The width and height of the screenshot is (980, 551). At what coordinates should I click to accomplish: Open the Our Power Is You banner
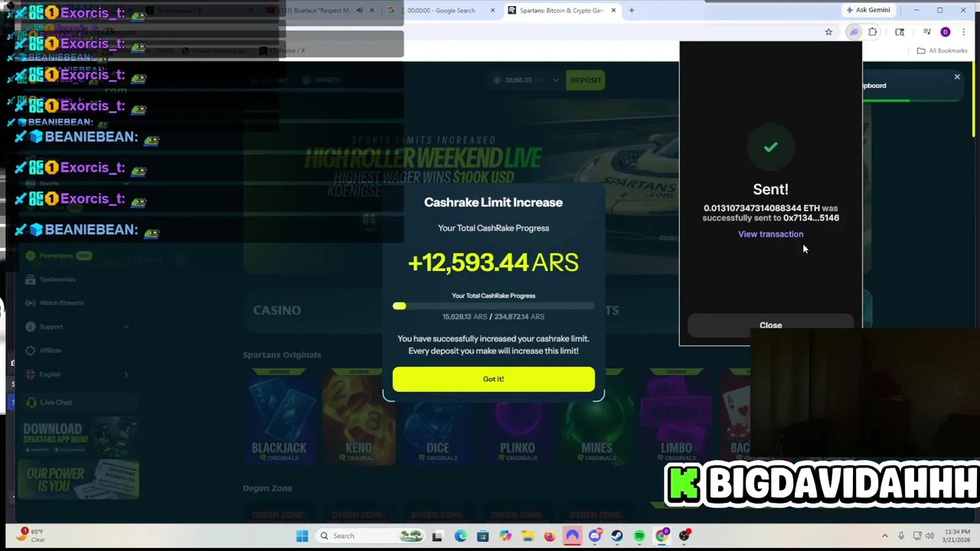78,481
